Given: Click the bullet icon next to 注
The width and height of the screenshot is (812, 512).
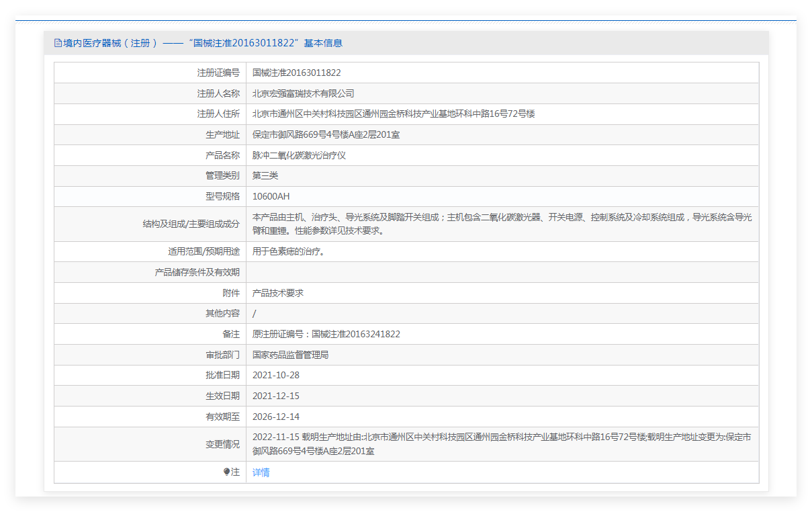Looking at the screenshot, I should tap(227, 472).
